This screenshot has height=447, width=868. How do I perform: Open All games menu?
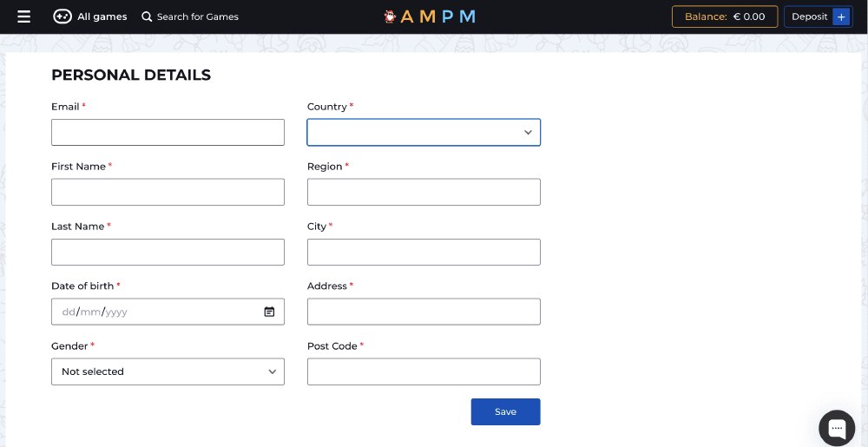click(101, 16)
